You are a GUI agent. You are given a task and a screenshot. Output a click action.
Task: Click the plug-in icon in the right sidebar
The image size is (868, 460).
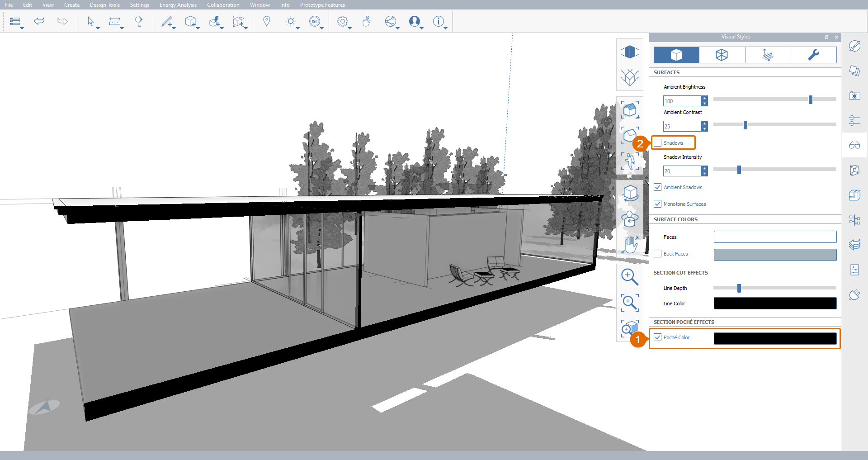tap(854, 294)
